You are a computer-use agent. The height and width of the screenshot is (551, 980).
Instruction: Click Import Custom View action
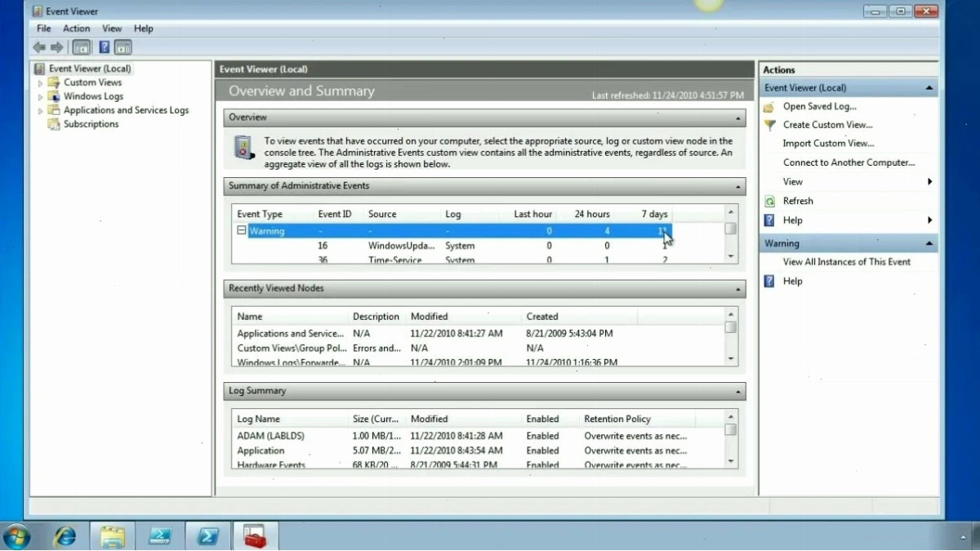click(x=829, y=144)
